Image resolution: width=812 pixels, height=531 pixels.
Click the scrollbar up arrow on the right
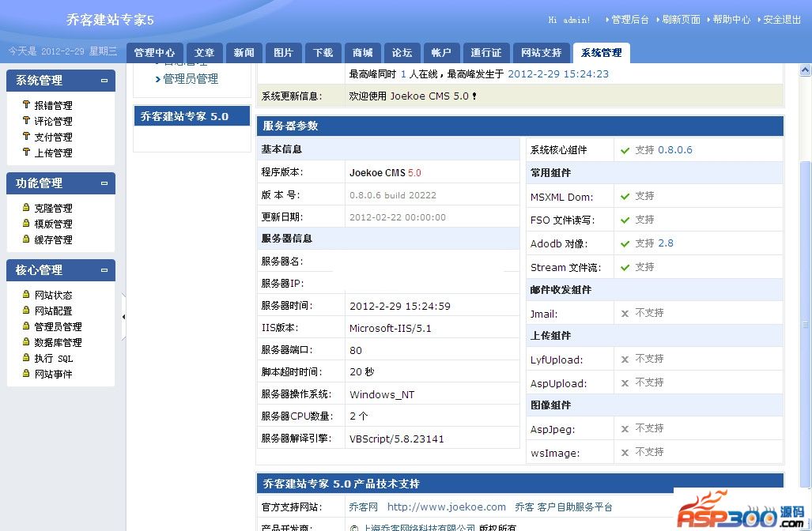(805, 70)
